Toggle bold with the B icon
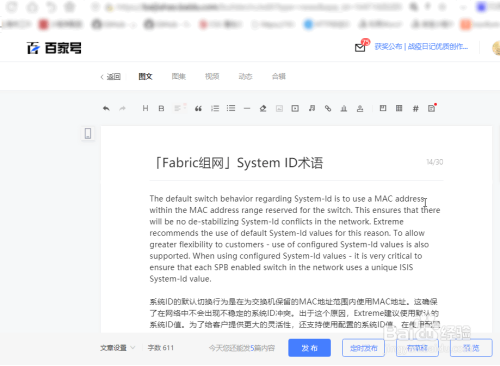 tap(161, 108)
